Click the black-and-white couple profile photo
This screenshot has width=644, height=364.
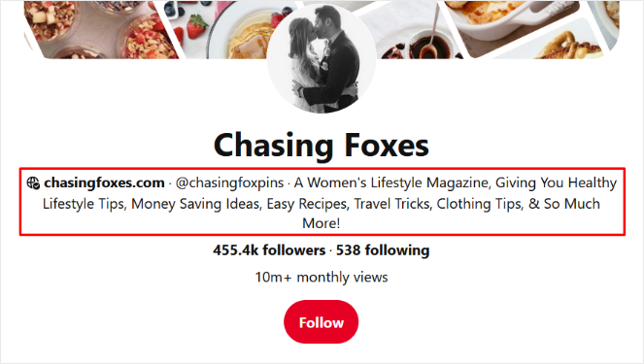pyautogui.click(x=322, y=59)
